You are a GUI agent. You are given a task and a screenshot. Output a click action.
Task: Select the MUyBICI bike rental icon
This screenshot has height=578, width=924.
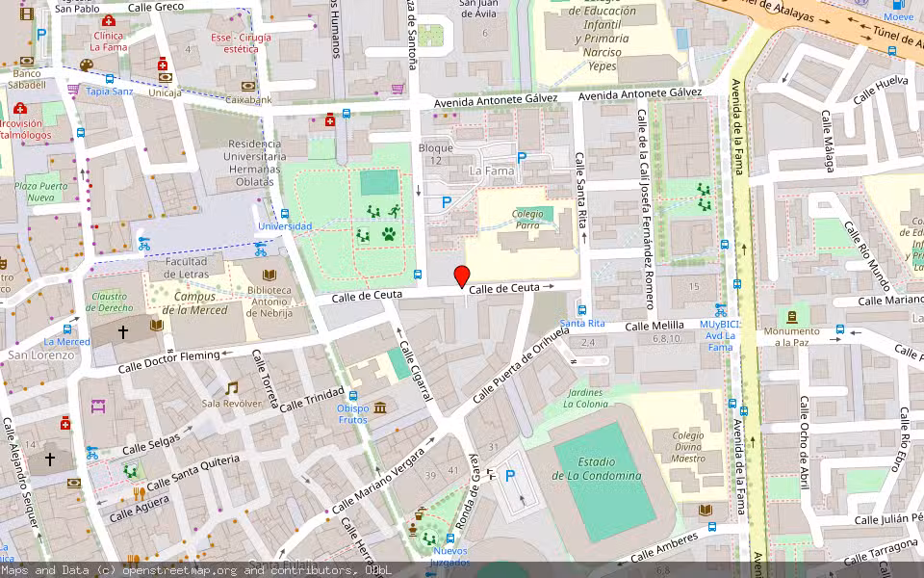click(x=720, y=309)
